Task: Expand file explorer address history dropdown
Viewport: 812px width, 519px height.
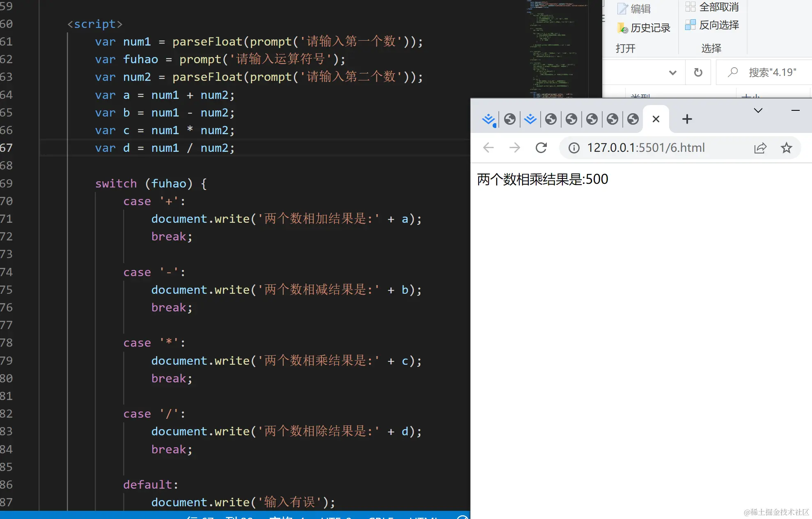Action: pyautogui.click(x=672, y=73)
